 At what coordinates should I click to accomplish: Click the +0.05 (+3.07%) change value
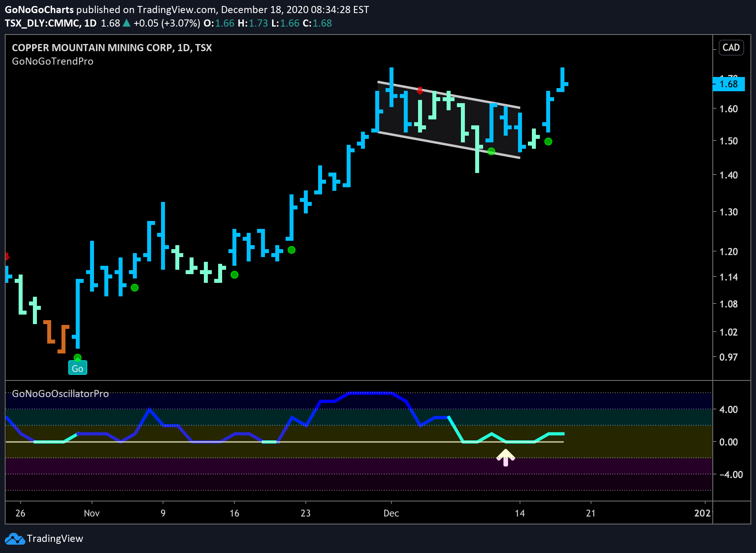point(167,23)
